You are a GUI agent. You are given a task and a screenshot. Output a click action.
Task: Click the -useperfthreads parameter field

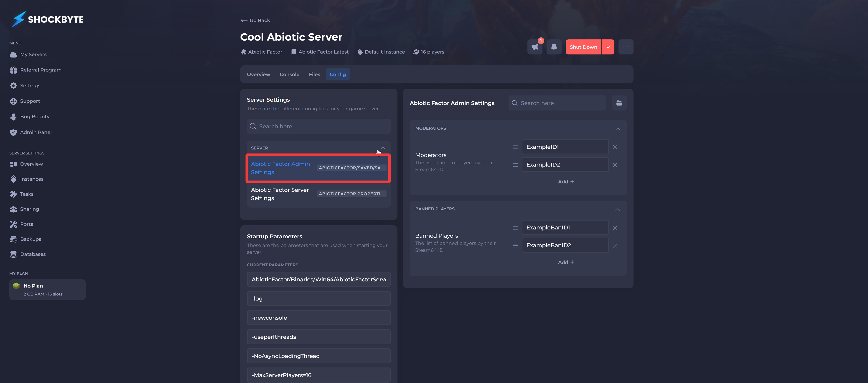point(318,337)
